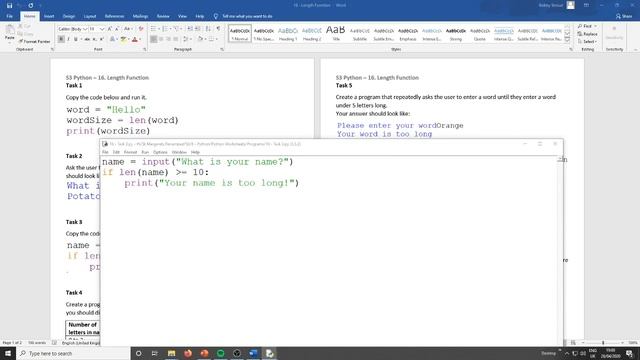The width and height of the screenshot is (640, 360).
Task: Apply the Strong style
Action: (456, 33)
